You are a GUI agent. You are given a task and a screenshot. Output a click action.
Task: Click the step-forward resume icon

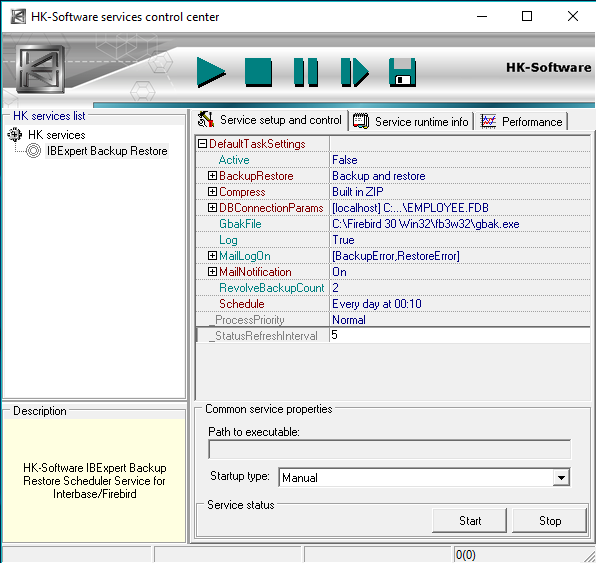[355, 72]
